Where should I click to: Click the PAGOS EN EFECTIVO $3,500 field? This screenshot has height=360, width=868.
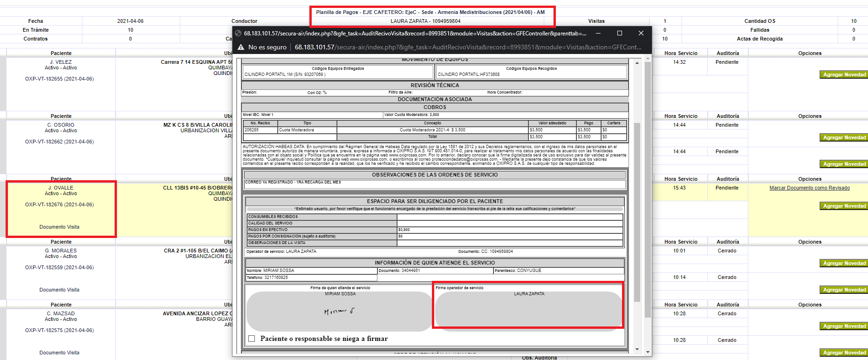tap(510, 230)
